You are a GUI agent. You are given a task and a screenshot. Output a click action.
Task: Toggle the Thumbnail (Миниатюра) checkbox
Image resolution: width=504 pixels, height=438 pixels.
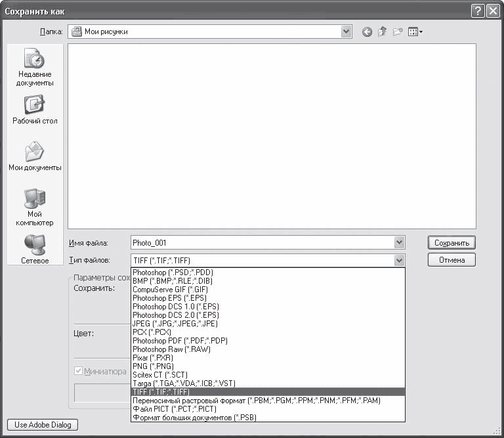pyautogui.click(x=79, y=372)
